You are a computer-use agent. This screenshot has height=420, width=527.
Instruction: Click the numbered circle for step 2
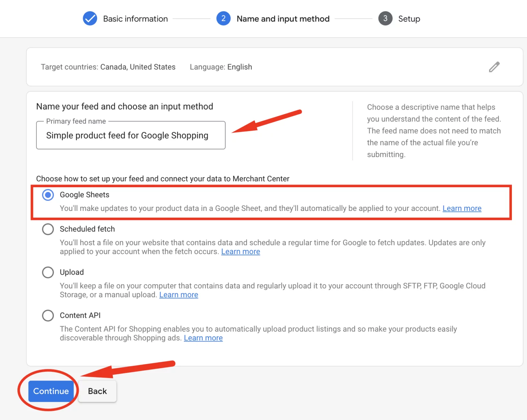[x=224, y=19]
